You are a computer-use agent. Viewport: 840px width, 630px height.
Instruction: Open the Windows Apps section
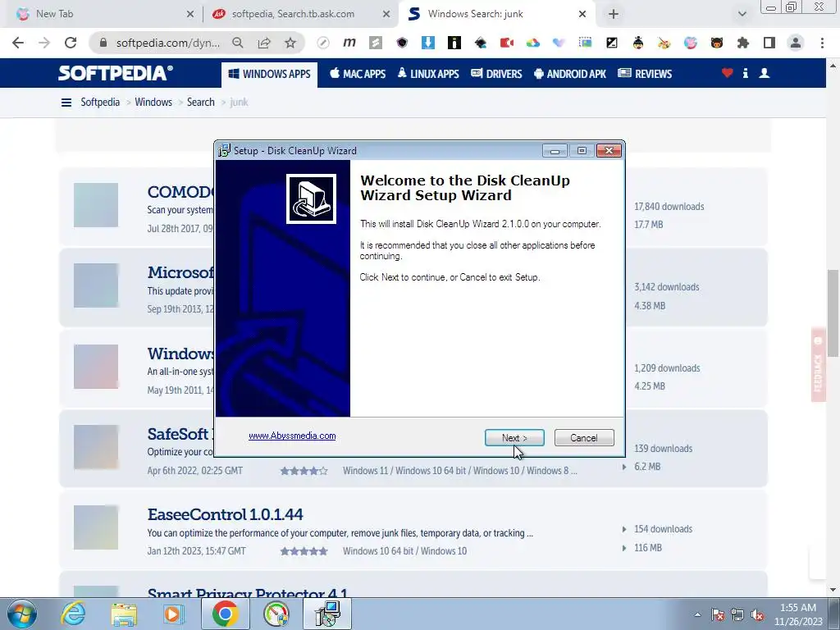coord(269,74)
